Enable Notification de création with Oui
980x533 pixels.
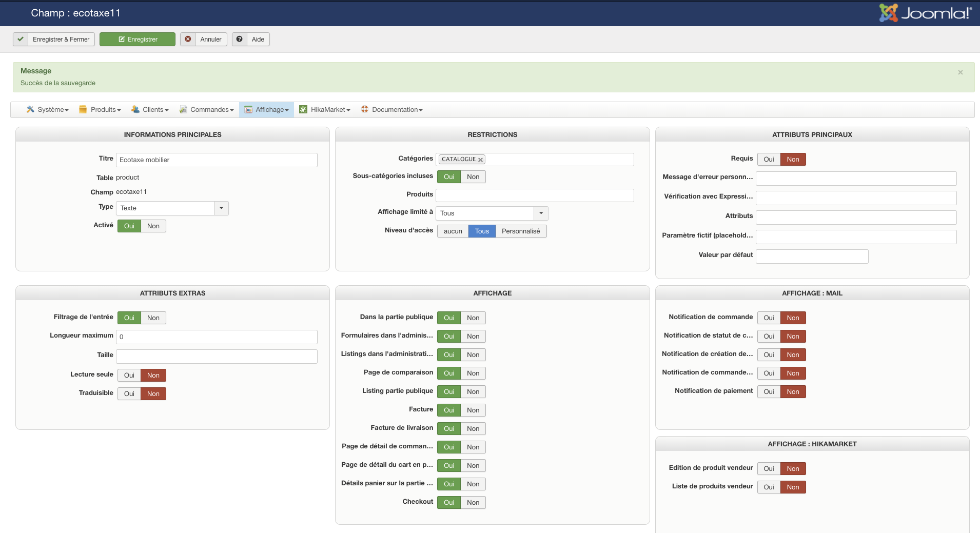pyautogui.click(x=769, y=355)
